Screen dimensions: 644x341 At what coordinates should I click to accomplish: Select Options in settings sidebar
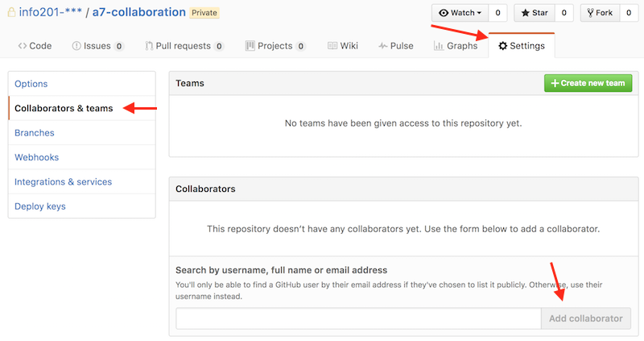[31, 84]
